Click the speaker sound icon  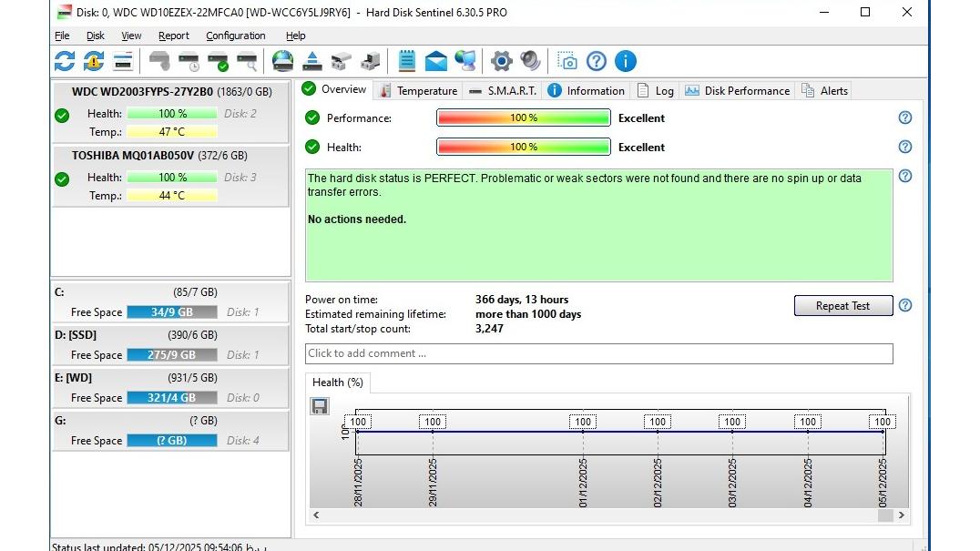[x=530, y=61]
